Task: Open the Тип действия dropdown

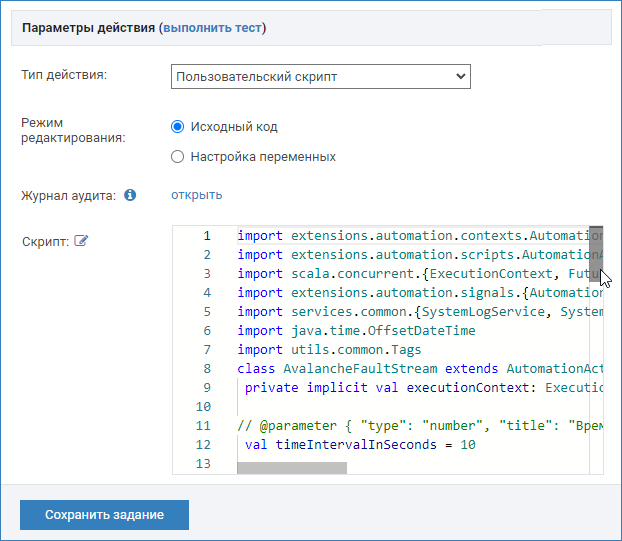Action: [320, 76]
